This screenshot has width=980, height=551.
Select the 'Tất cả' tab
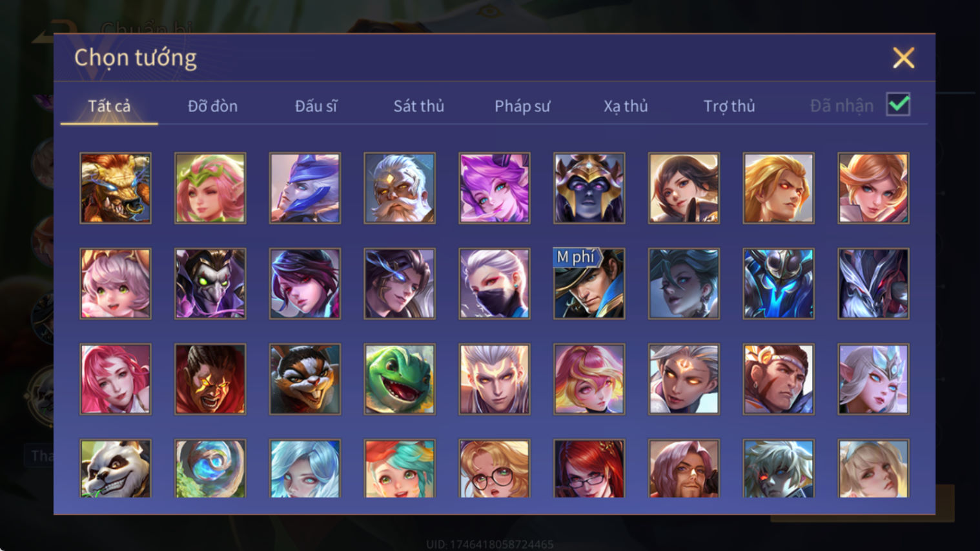109,106
